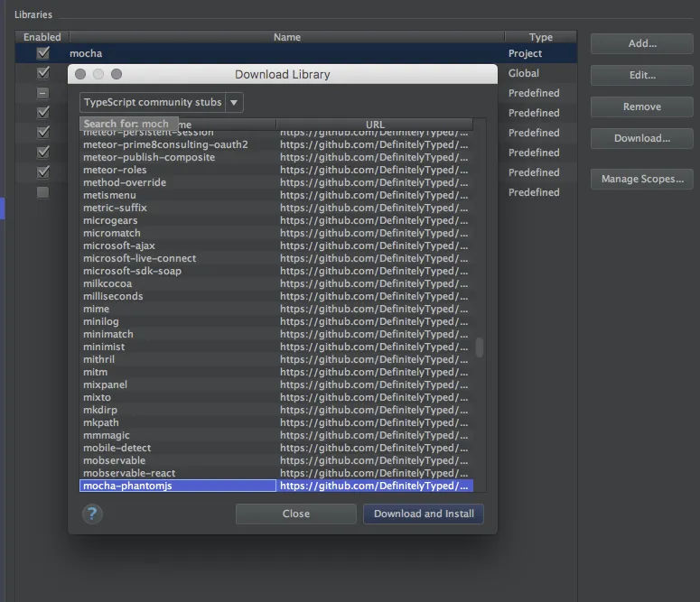
Task: Click Download and Install button
Action: [x=424, y=514]
